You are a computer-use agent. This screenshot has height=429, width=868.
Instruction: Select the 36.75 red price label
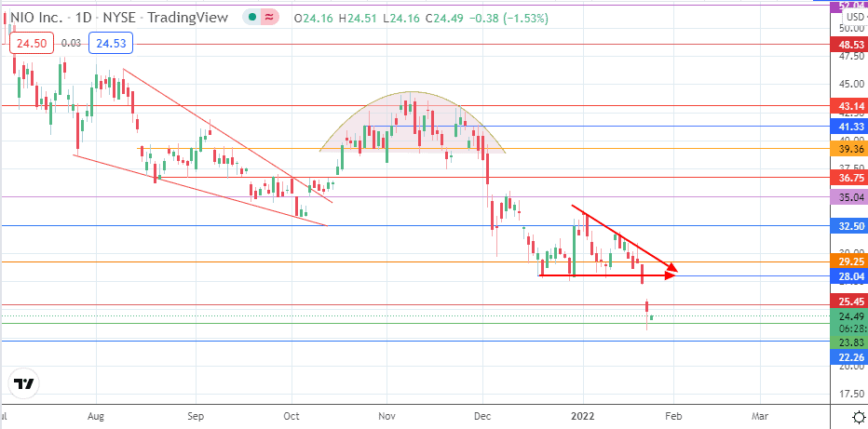click(x=849, y=178)
